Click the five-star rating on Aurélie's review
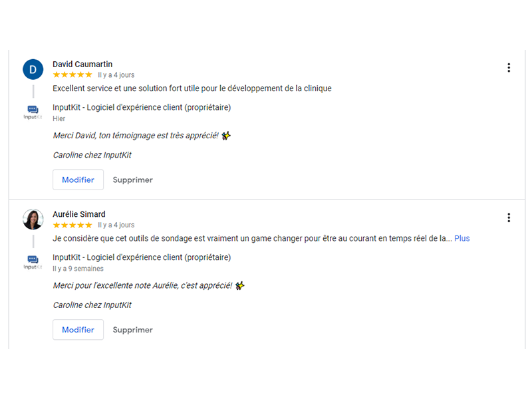This screenshot has width=532, height=399. coord(72,225)
